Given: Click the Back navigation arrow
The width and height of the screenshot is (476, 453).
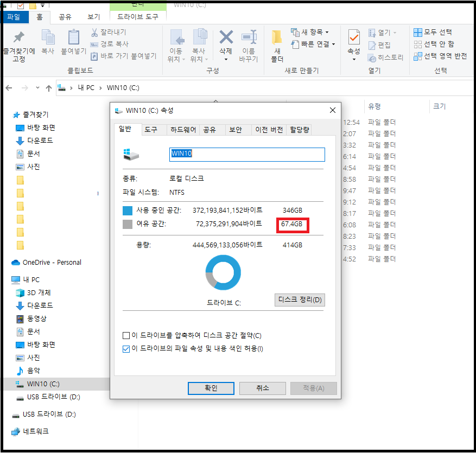Looking at the screenshot, I should 9,88.
